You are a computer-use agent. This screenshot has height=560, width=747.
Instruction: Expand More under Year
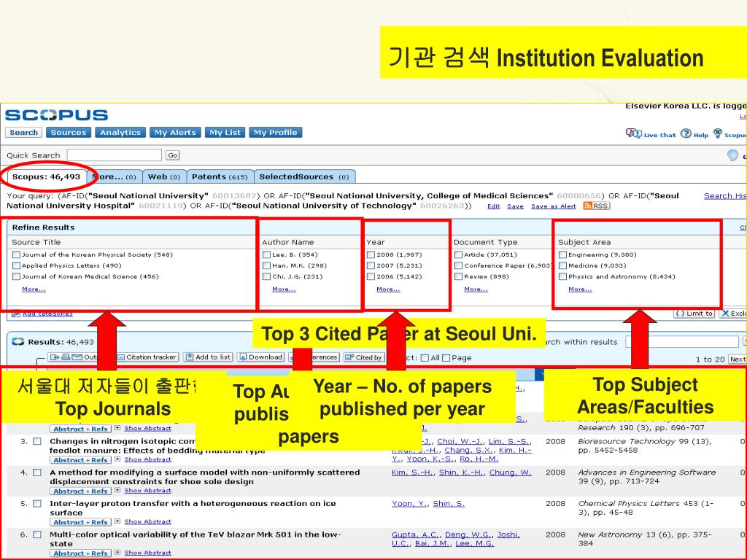point(388,289)
